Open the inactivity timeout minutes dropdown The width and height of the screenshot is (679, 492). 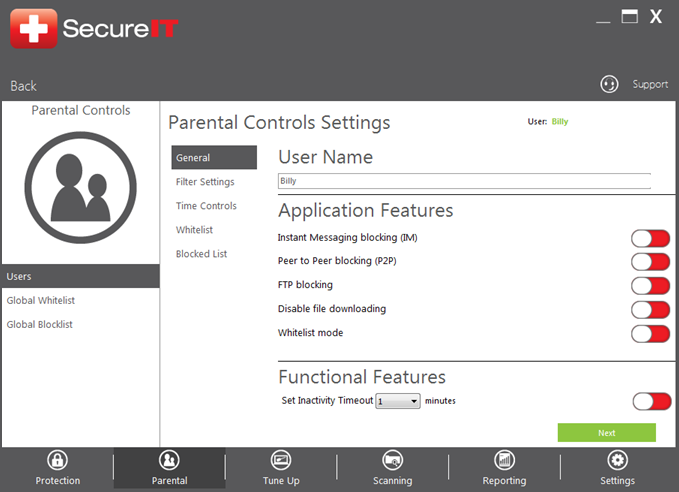tap(398, 401)
